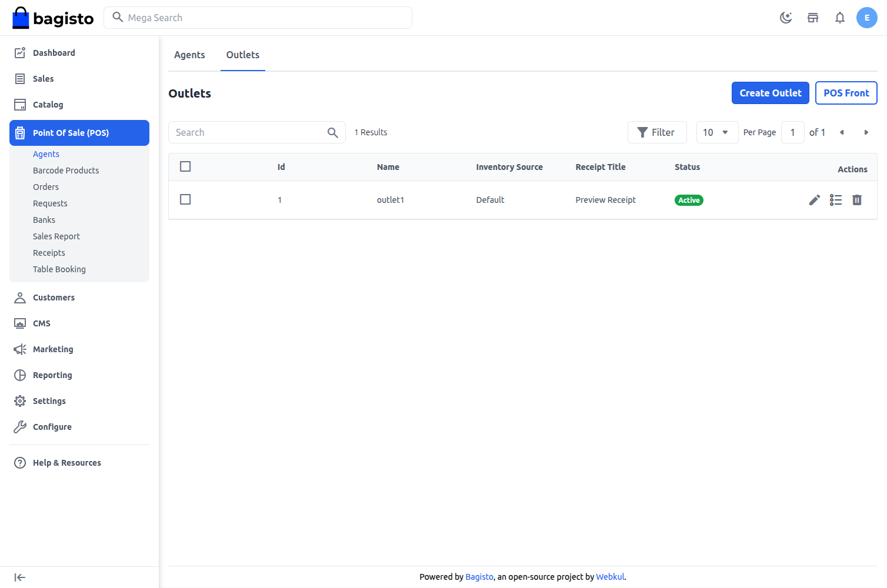Sort by the Id column header
The width and height of the screenshot is (887, 588).
pyautogui.click(x=281, y=167)
